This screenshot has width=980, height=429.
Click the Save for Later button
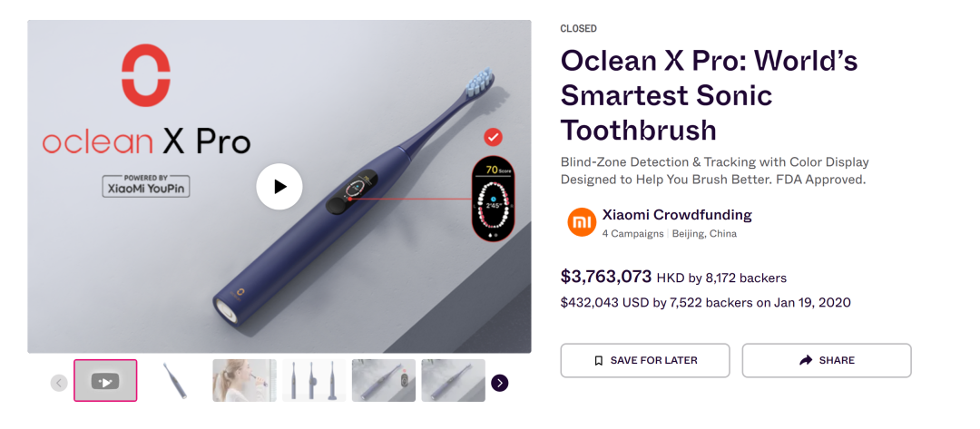tap(645, 360)
